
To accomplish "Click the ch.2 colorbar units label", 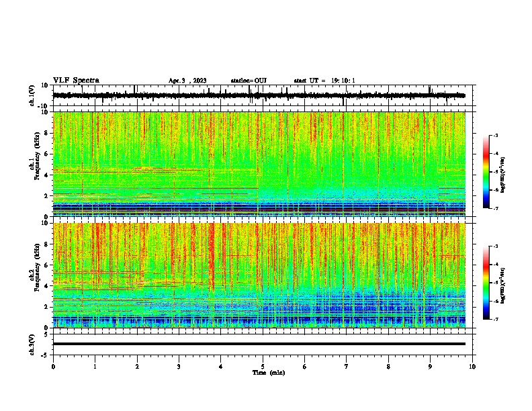I will click(503, 285).
